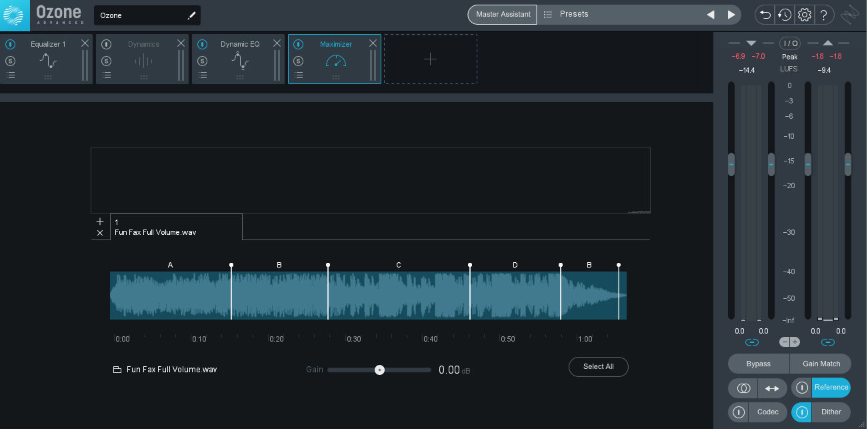Click the swap channels double-arrow icon
Image resolution: width=868 pixels, height=429 pixels.
click(772, 388)
